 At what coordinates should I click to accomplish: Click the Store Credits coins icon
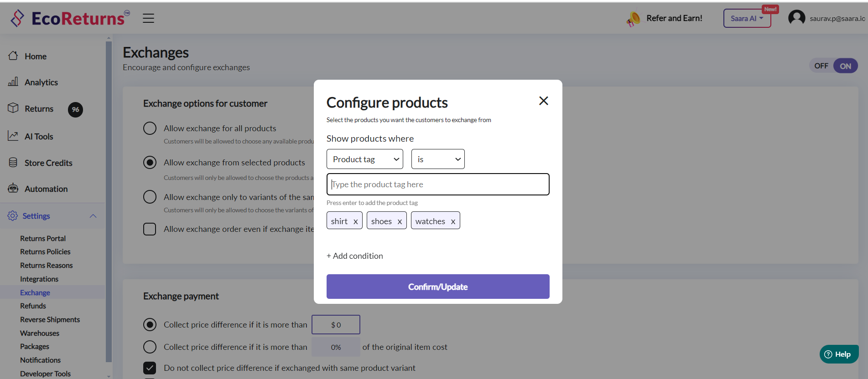coord(13,162)
